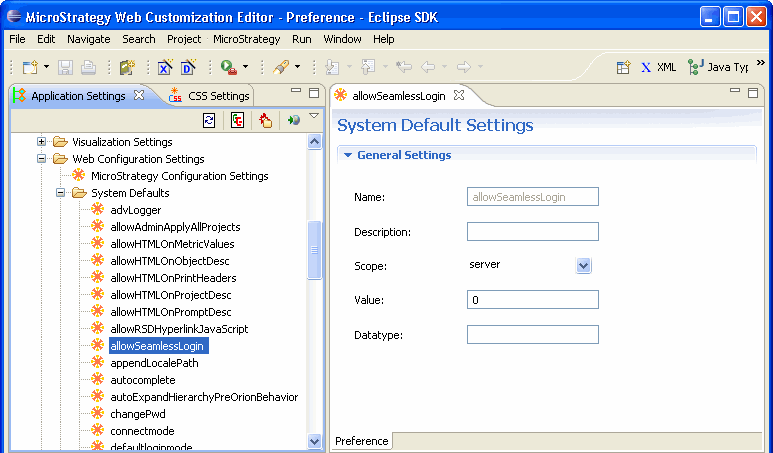The height and width of the screenshot is (453, 773).
Task: Select the advLogger tree item
Action: (x=136, y=210)
